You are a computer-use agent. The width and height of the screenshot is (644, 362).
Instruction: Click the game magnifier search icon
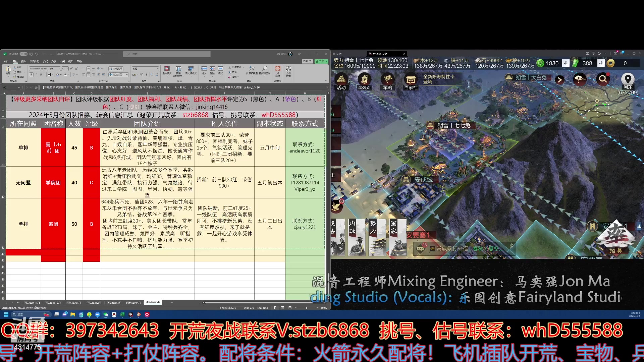click(603, 79)
